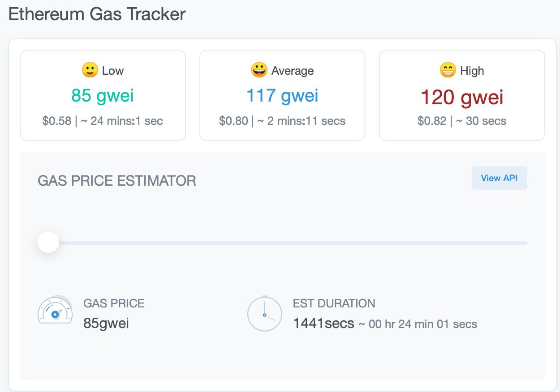The image size is (560, 392).
Task: Click the gas price speedometer icon
Action: point(55,311)
